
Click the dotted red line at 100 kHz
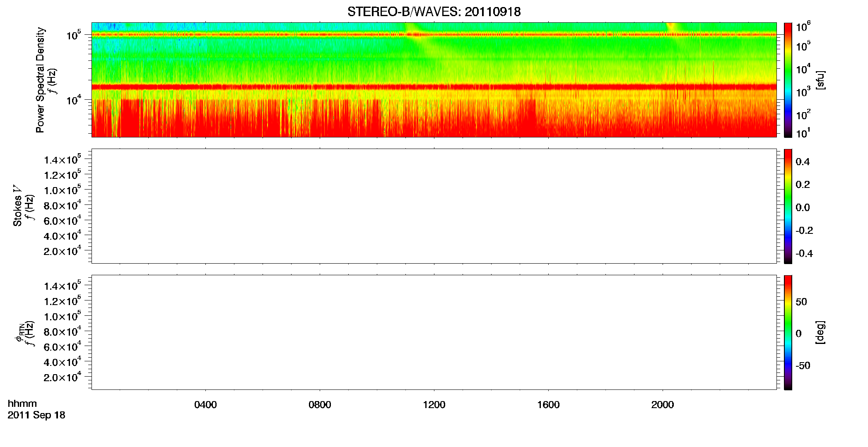pyautogui.click(x=434, y=35)
